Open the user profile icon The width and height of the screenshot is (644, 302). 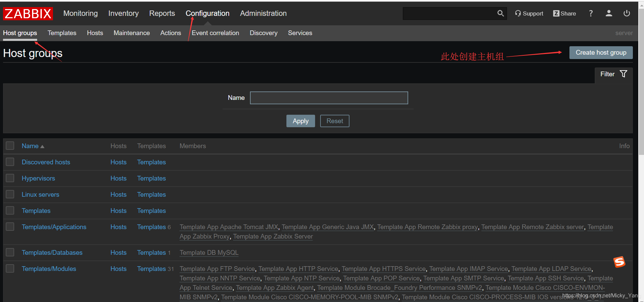(x=609, y=13)
